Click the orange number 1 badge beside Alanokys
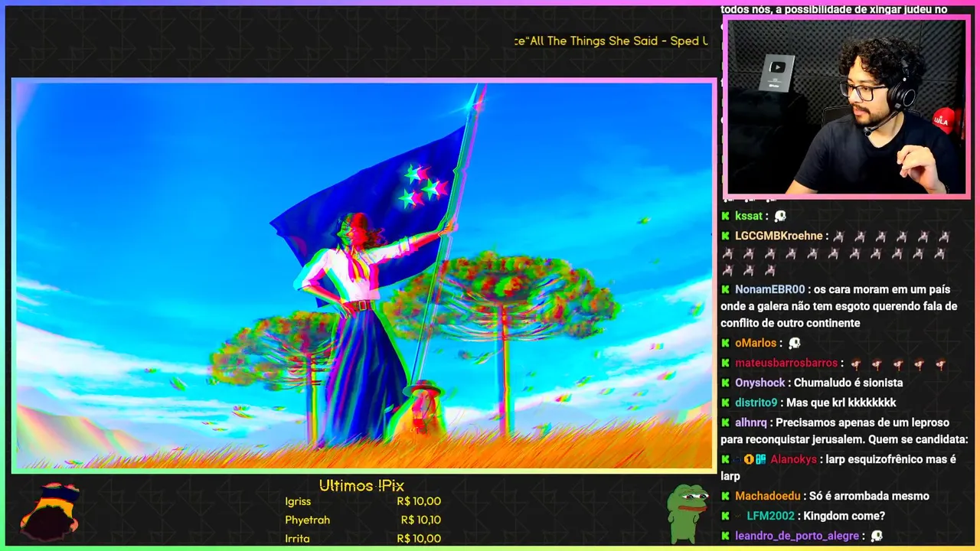The image size is (980, 551). coord(749,459)
